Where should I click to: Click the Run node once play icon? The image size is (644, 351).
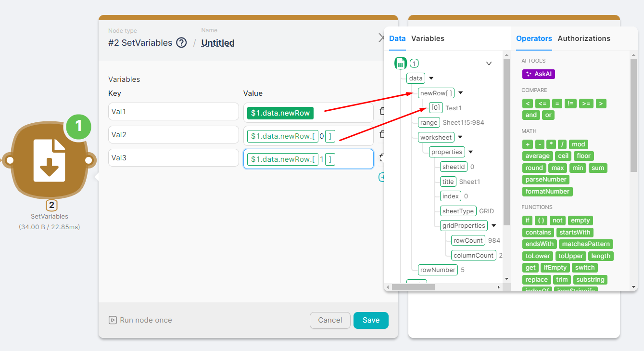(113, 320)
